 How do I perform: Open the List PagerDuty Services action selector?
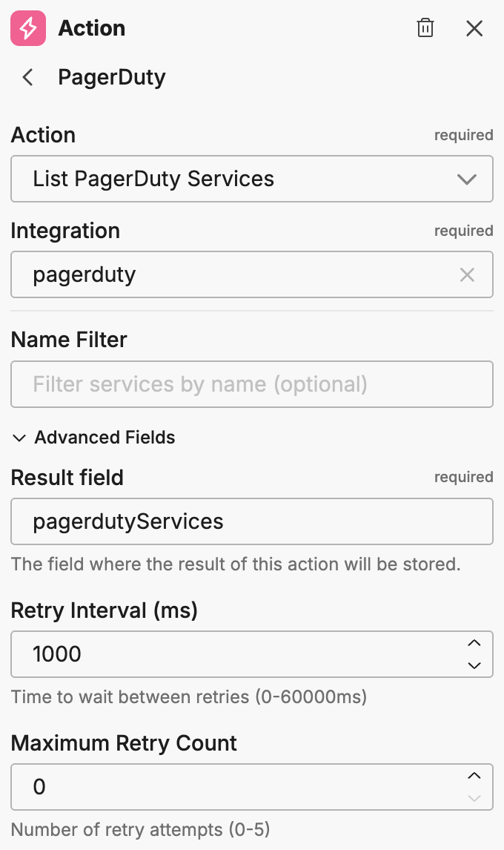point(222,179)
